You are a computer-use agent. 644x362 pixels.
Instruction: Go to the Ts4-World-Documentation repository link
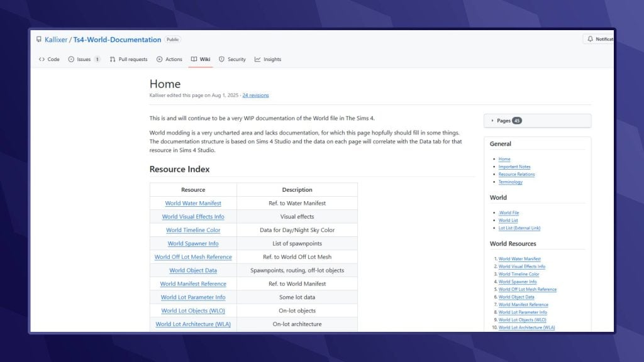coord(117,40)
